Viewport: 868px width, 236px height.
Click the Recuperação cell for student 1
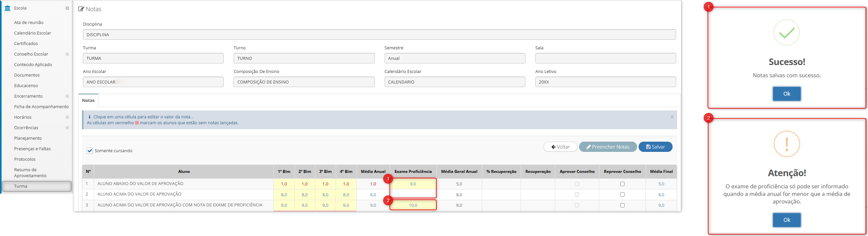(538, 184)
